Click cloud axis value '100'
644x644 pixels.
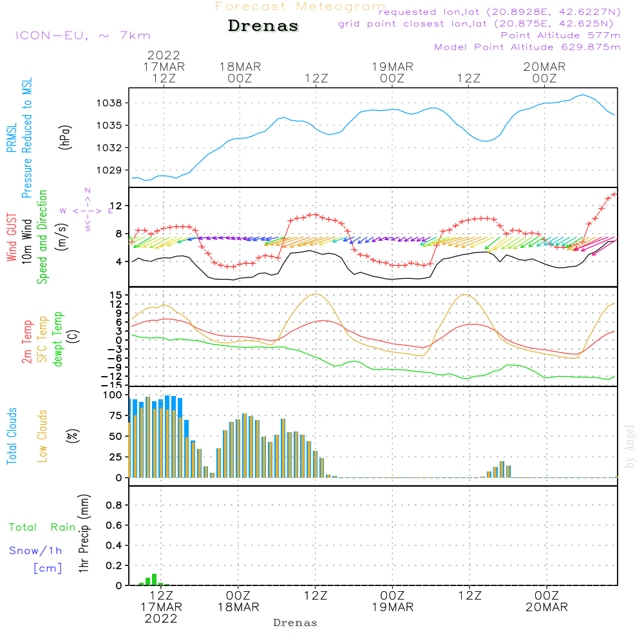113,395
